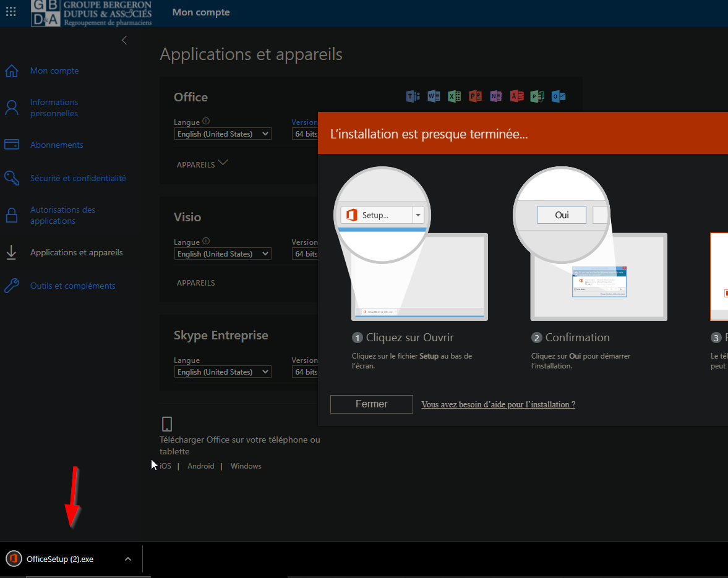Open Outils et compléments
This screenshot has width=728, height=578.
pos(73,286)
